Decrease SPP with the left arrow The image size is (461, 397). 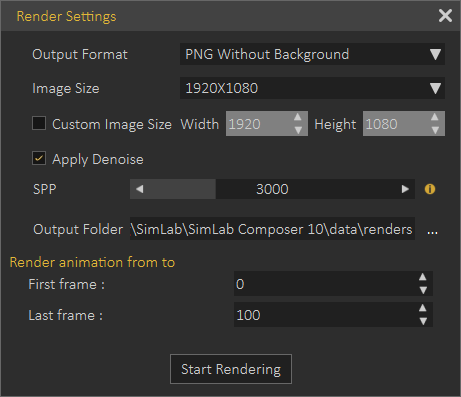click(x=140, y=189)
